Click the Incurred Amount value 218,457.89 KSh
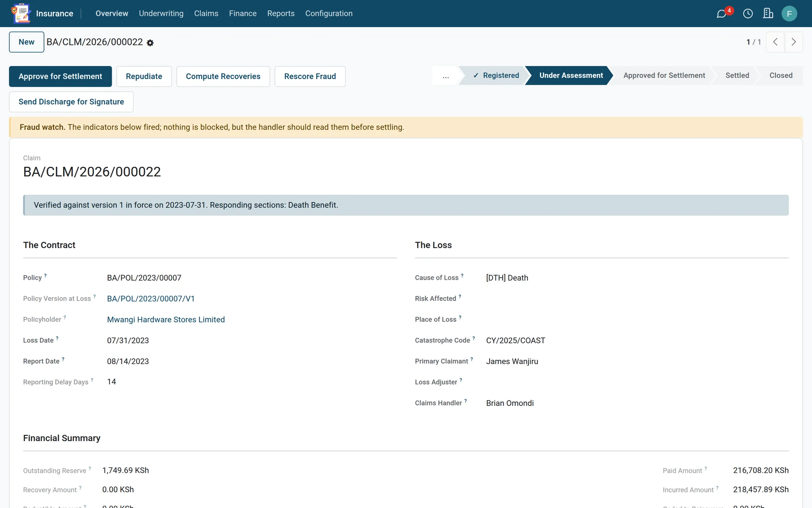The image size is (812, 508). (761, 489)
